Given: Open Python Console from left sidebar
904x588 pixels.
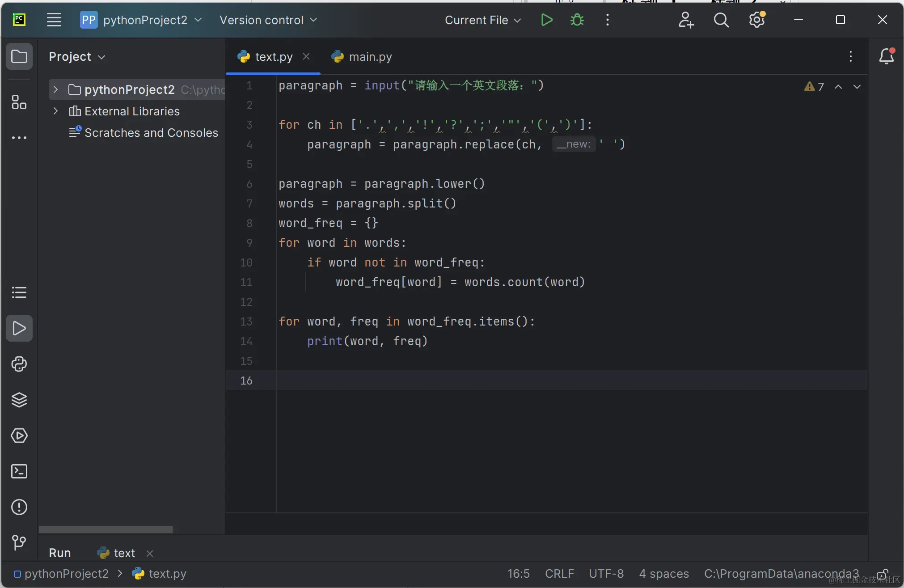Looking at the screenshot, I should (x=19, y=364).
